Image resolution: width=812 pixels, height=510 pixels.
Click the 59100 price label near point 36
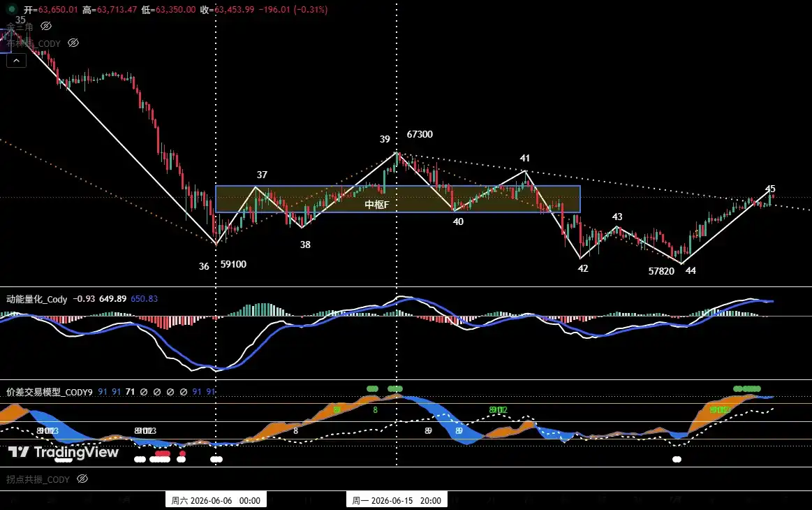point(234,264)
